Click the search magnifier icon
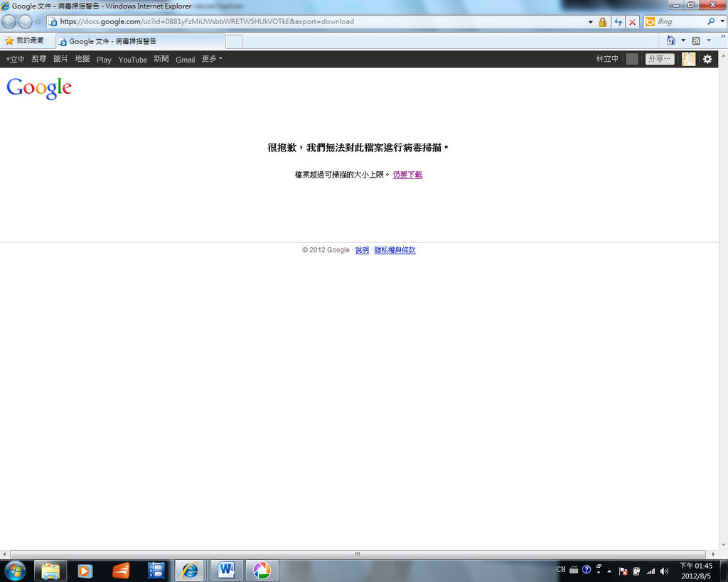The image size is (728, 582). (x=711, y=21)
